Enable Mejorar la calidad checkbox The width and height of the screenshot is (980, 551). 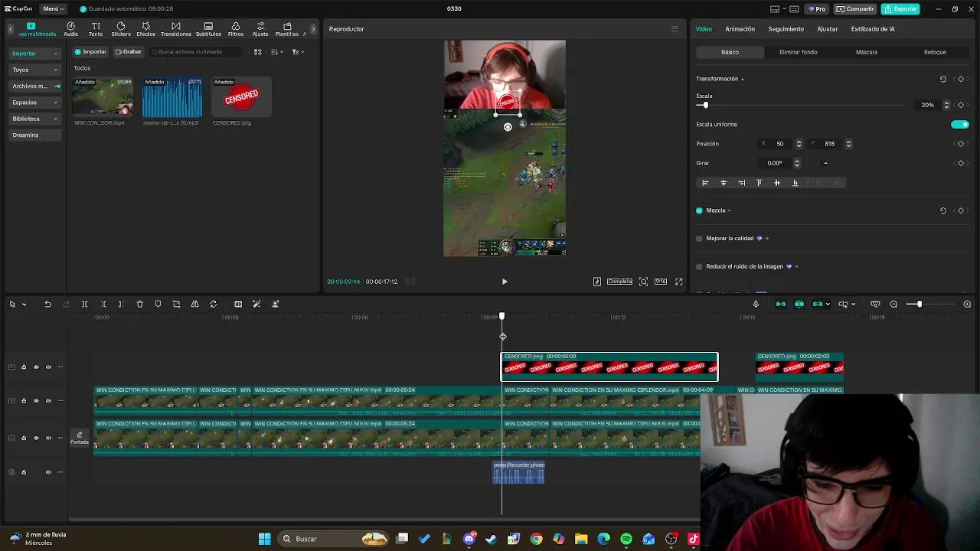click(x=699, y=238)
